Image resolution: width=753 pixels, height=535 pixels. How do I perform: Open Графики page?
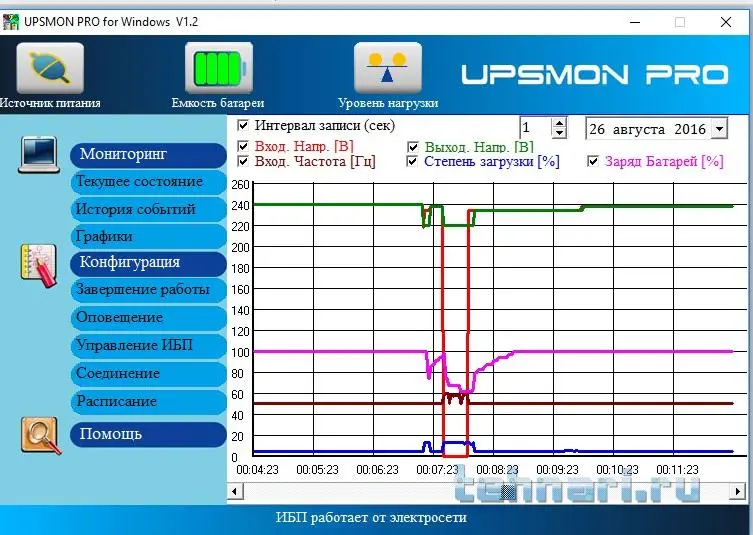148,237
